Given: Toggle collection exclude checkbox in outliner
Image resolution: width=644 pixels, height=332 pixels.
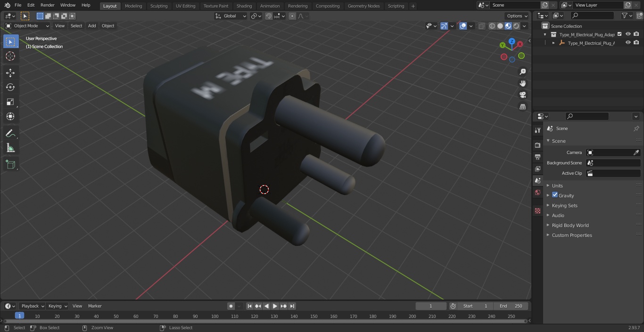Looking at the screenshot, I should pyautogui.click(x=619, y=34).
